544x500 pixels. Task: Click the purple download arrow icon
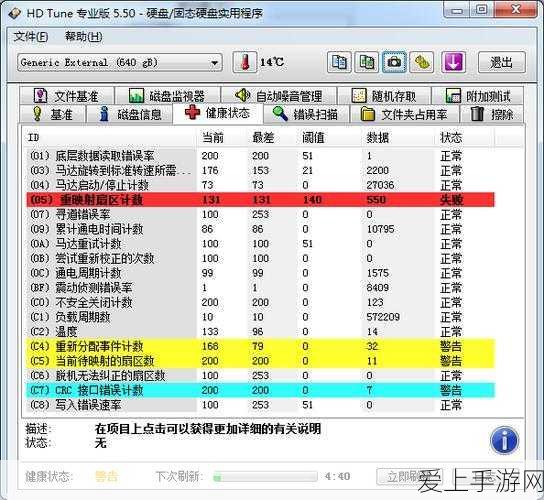pos(453,62)
